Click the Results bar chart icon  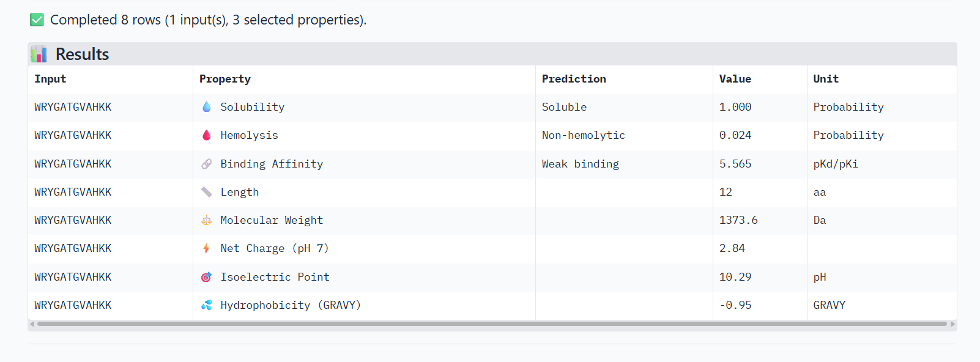(x=39, y=54)
